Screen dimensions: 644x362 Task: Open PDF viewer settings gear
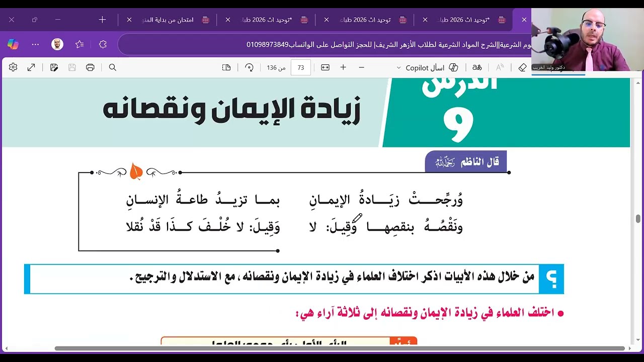[x=13, y=67]
